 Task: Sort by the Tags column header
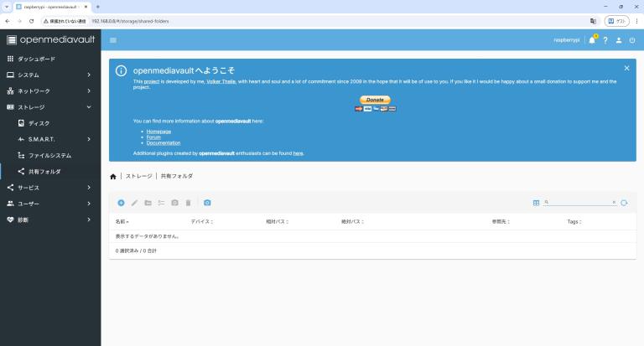[574, 222]
